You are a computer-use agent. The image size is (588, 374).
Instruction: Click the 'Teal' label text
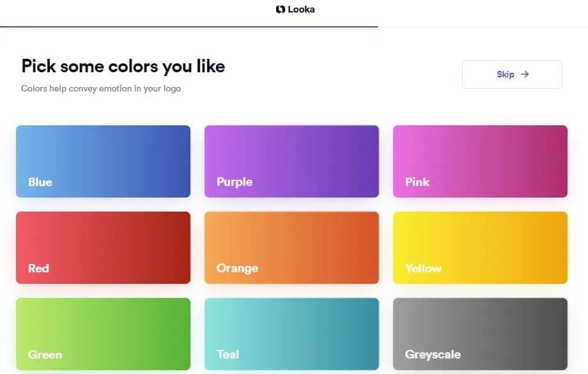pos(228,354)
